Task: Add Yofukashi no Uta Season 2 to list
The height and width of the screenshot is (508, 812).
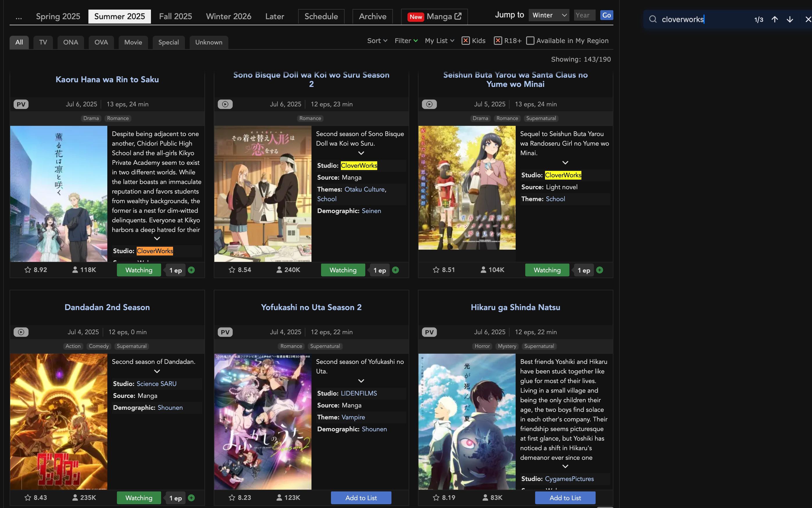Action: [361, 498]
